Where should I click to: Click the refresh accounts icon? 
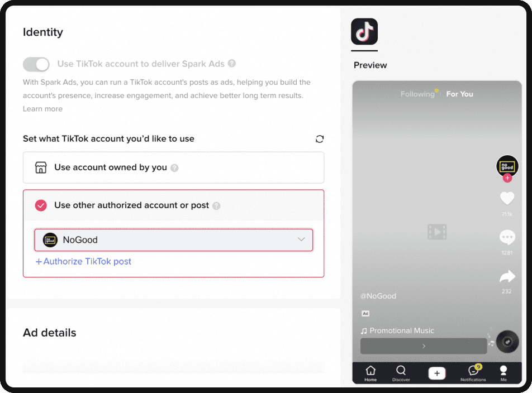(x=320, y=139)
